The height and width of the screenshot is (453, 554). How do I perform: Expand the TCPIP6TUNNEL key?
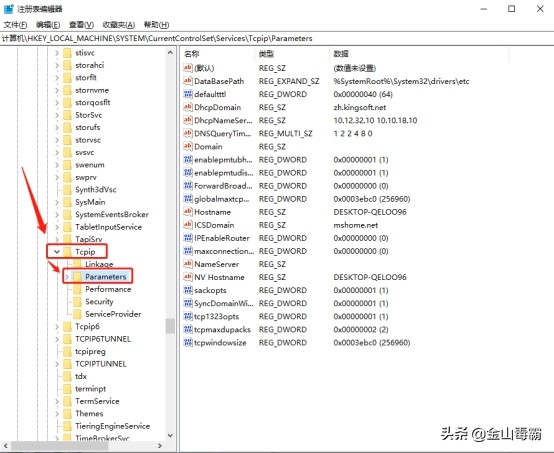[x=57, y=339]
